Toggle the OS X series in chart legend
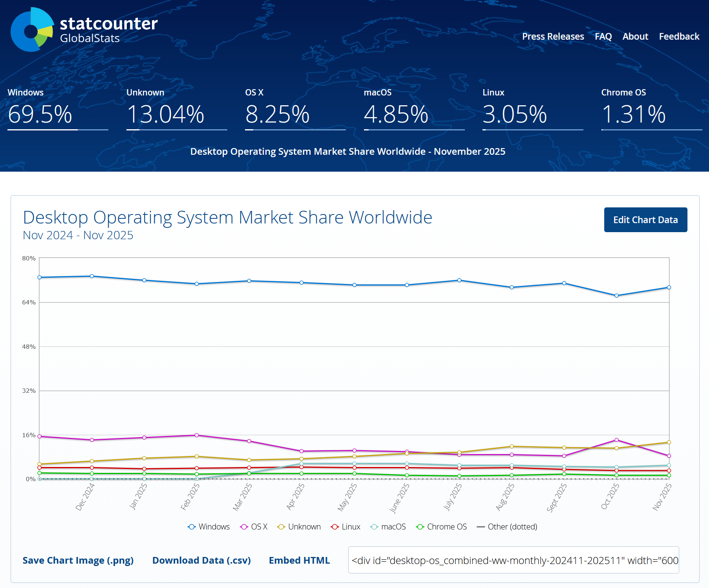Screen dimensions: 709x588 pyautogui.click(x=254, y=527)
